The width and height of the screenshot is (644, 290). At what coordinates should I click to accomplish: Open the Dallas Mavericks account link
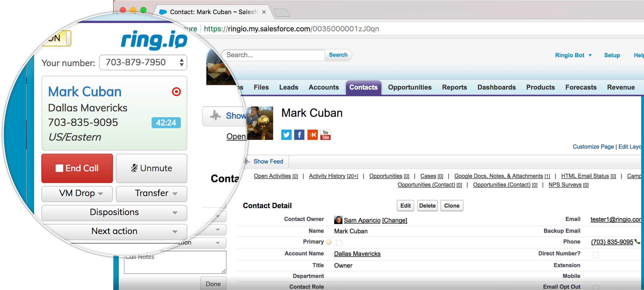pos(357,254)
